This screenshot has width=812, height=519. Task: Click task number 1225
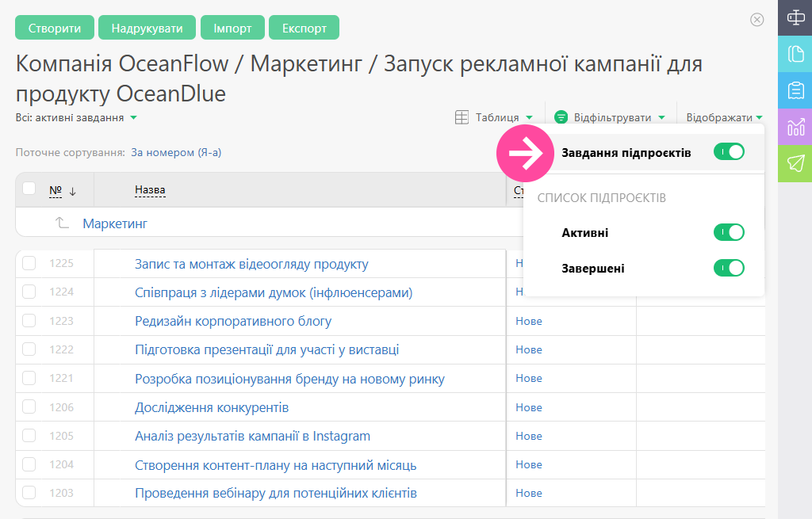(x=62, y=263)
